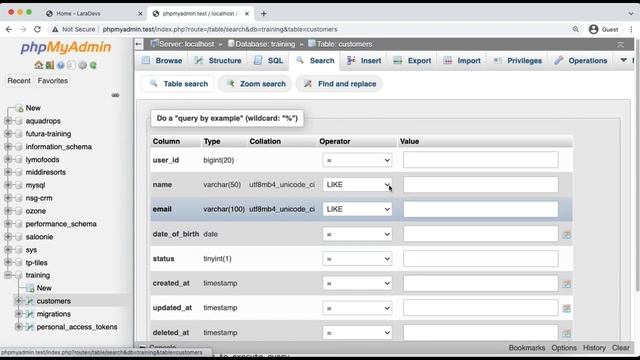Click Table search button

coord(178,84)
